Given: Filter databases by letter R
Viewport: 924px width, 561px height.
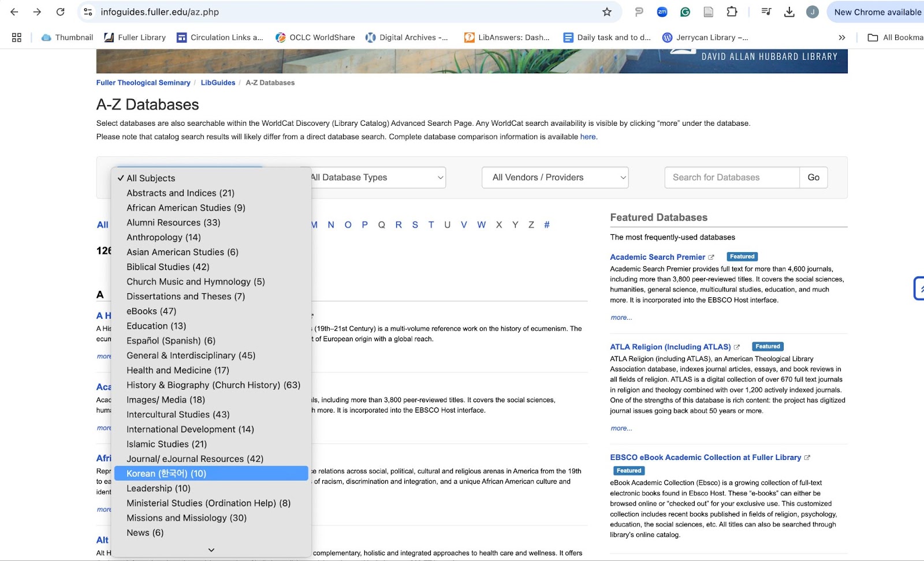Looking at the screenshot, I should 398,225.
